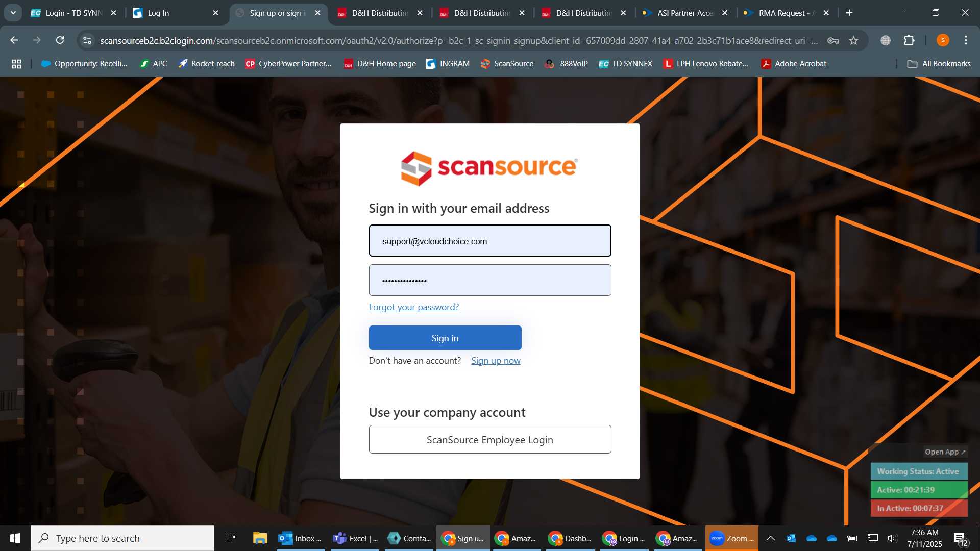
Task: Close the Sign up or sign in tab
Action: click(318, 13)
